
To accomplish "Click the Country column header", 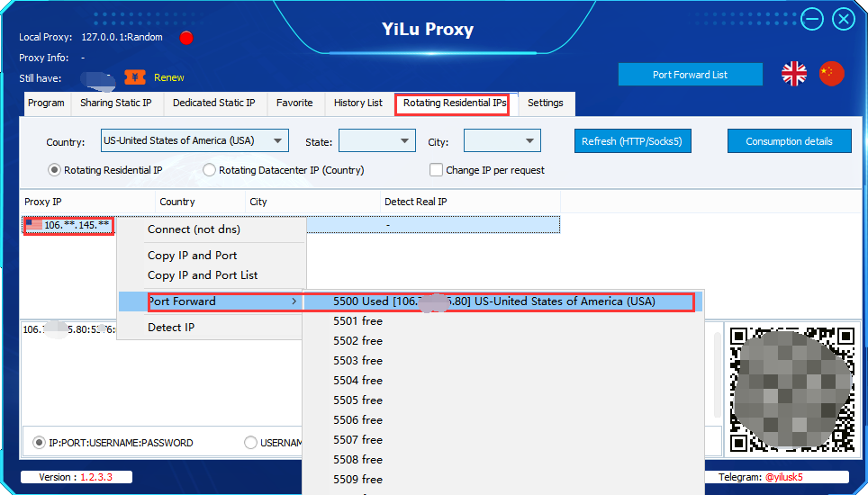I will (x=201, y=202).
